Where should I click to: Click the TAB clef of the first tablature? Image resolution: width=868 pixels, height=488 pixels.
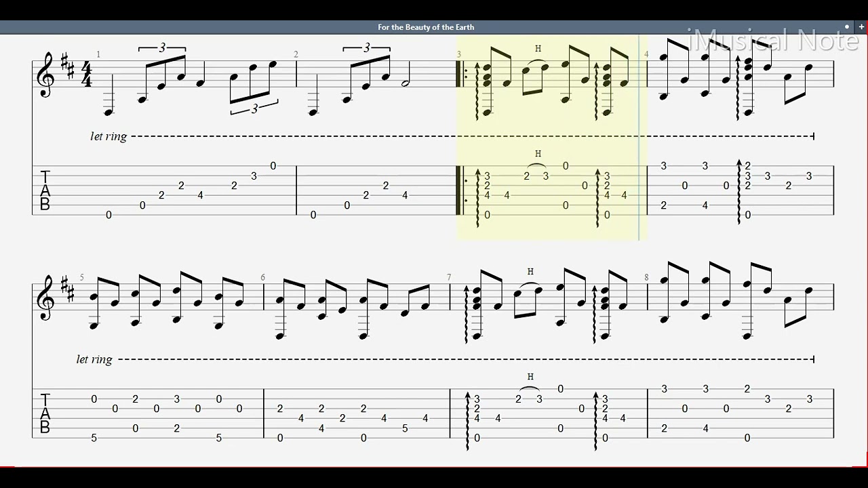pyautogui.click(x=45, y=190)
